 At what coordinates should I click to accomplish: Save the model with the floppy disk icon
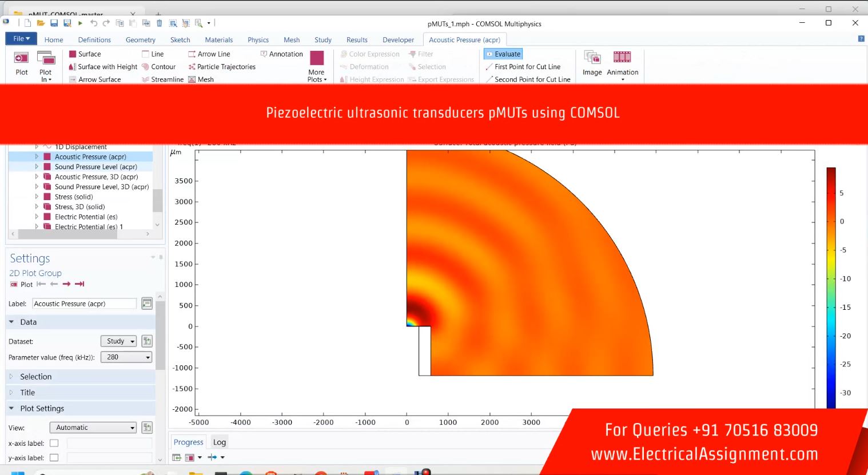[x=54, y=23]
